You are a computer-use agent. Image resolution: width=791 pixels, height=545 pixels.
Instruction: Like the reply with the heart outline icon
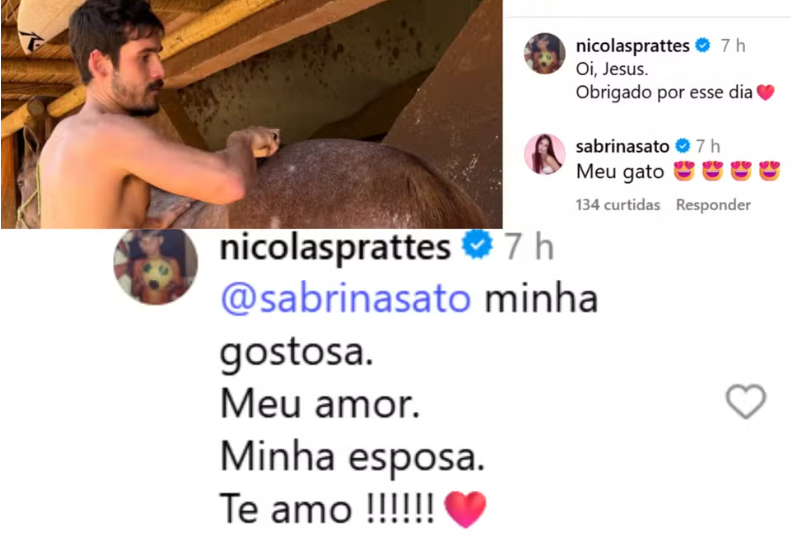[746, 402]
